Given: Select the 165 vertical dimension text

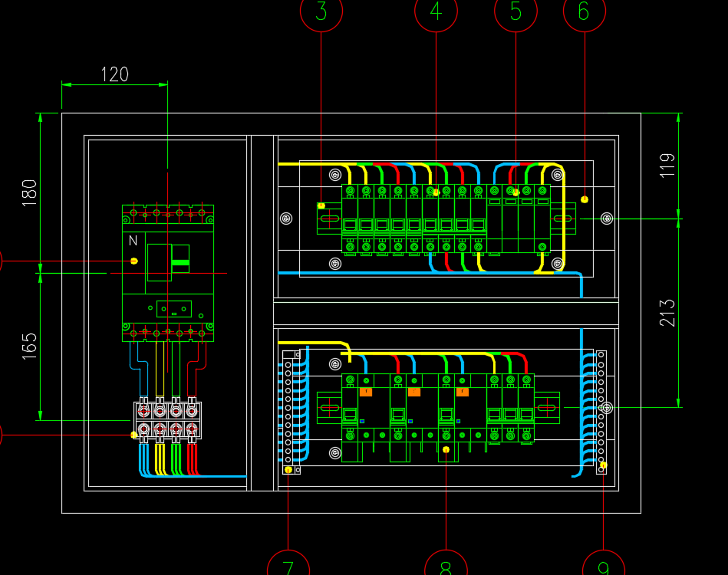Looking at the screenshot, I should click(x=29, y=347).
